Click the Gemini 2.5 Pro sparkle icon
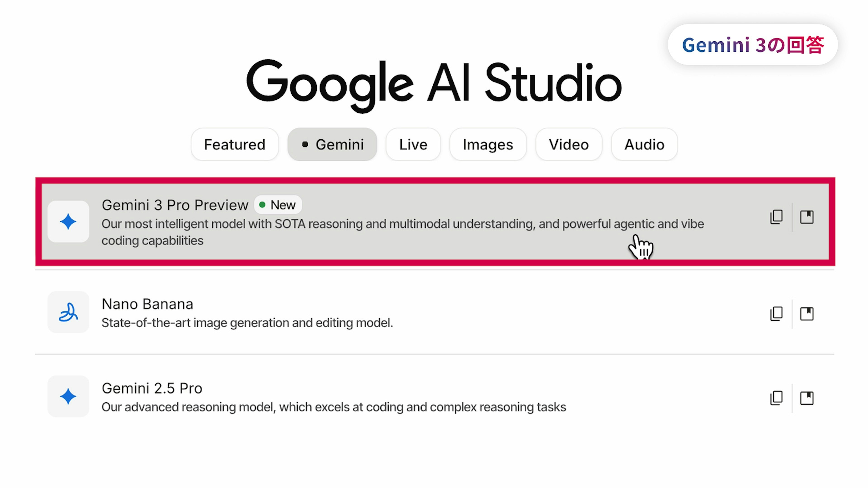868x488 pixels. (x=68, y=396)
